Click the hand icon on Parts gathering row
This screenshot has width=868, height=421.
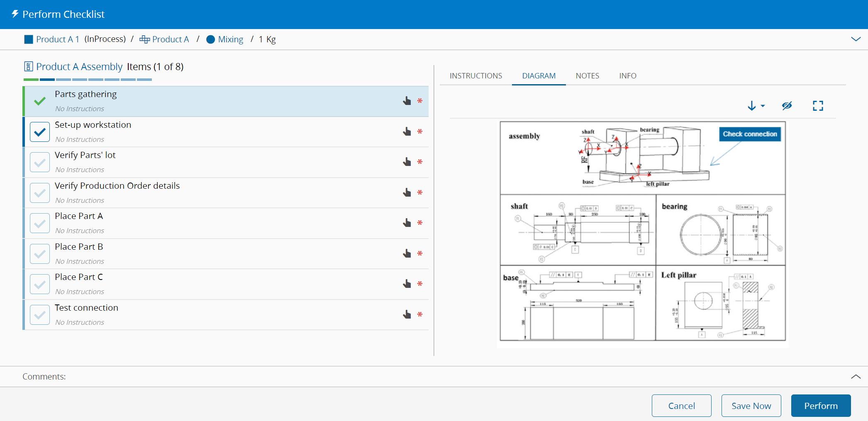pos(407,101)
